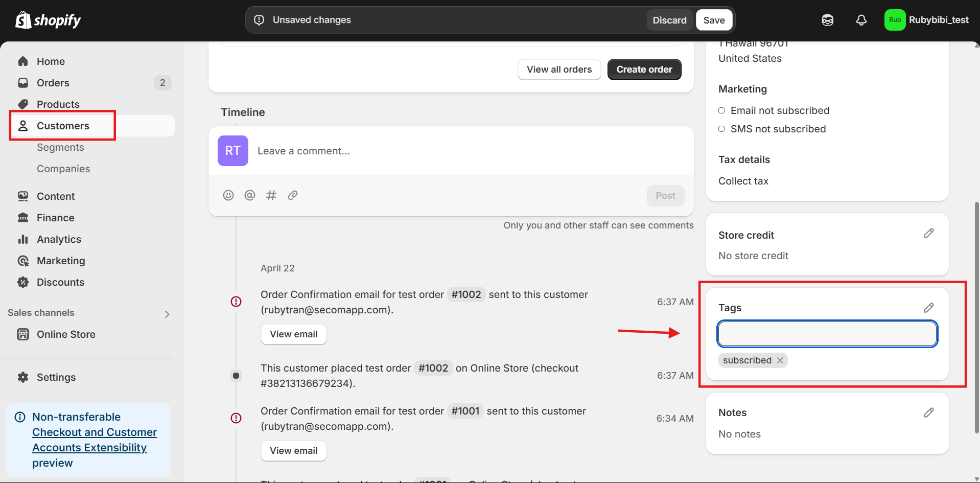Screen dimensions: 980x483
Task: Click the Customers person icon
Action: [x=23, y=126]
